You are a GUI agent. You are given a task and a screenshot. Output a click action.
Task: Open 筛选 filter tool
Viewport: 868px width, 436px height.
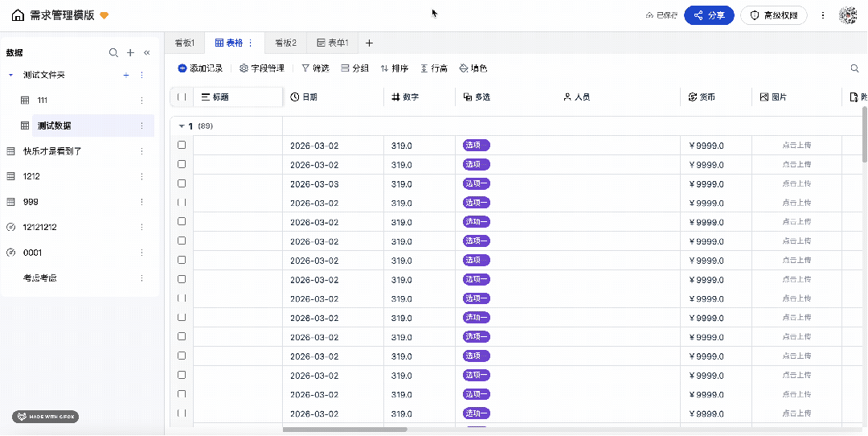click(315, 68)
